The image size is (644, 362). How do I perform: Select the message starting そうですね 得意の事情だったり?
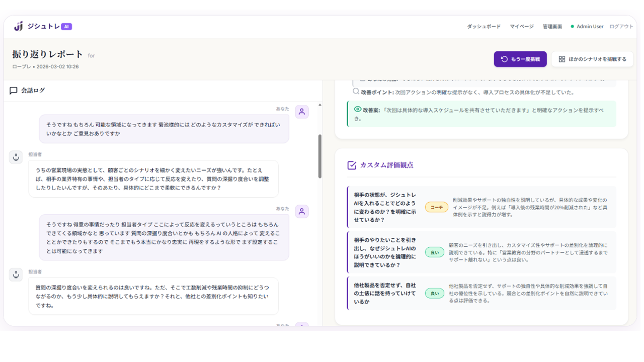[x=164, y=238]
